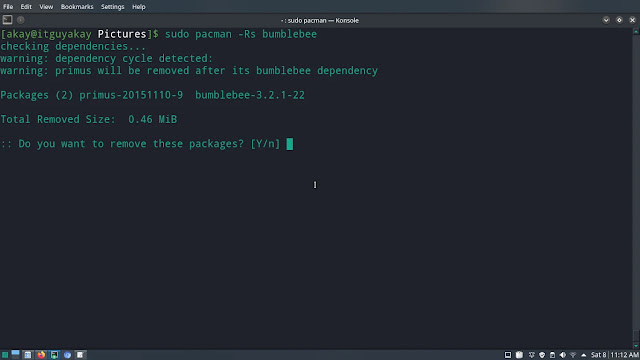
Task: Open the application launcher in taskbar
Action: click(4, 355)
